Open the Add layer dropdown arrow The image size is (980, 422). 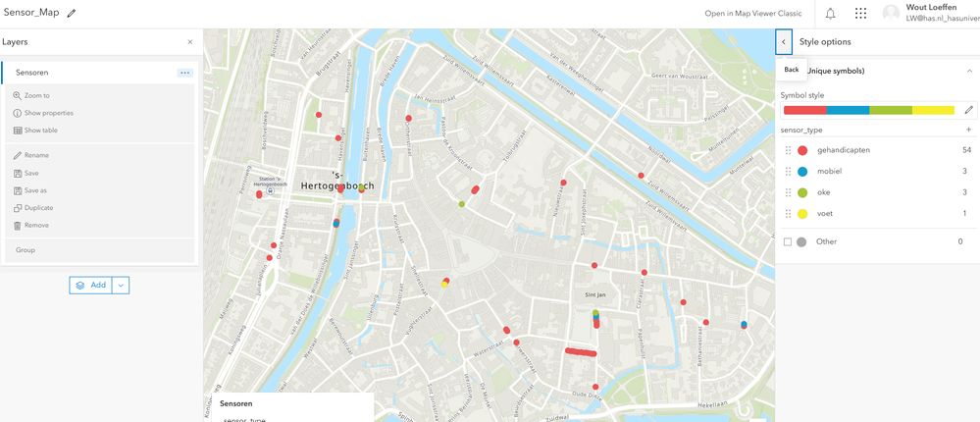pyautogui.click(x=122, y=285)
